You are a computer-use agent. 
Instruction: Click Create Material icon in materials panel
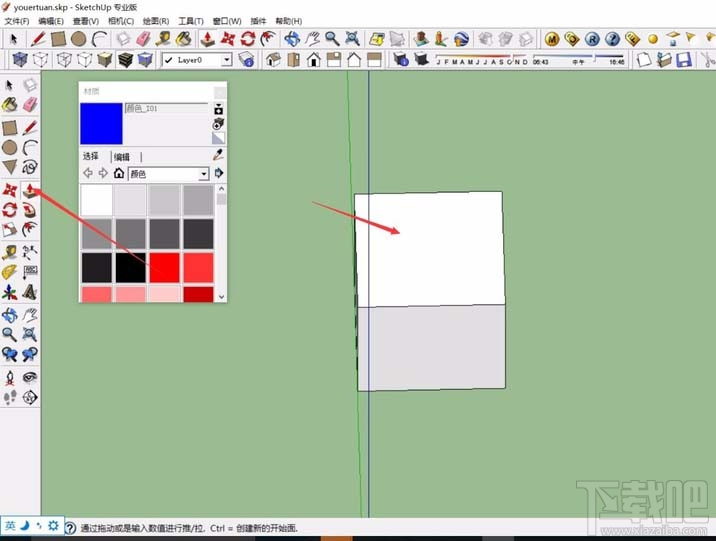click(x=218, y=124)
